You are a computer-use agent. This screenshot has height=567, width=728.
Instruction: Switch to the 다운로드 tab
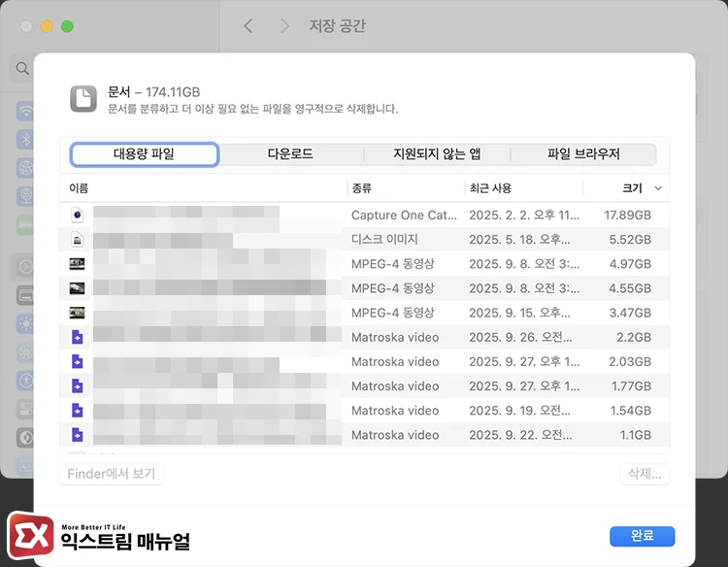pos(290,154)
